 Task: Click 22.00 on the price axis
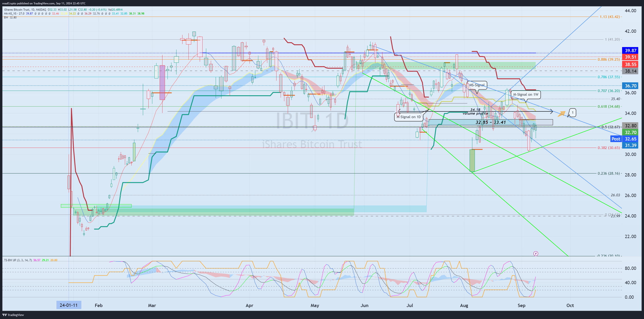pos(630,236)
